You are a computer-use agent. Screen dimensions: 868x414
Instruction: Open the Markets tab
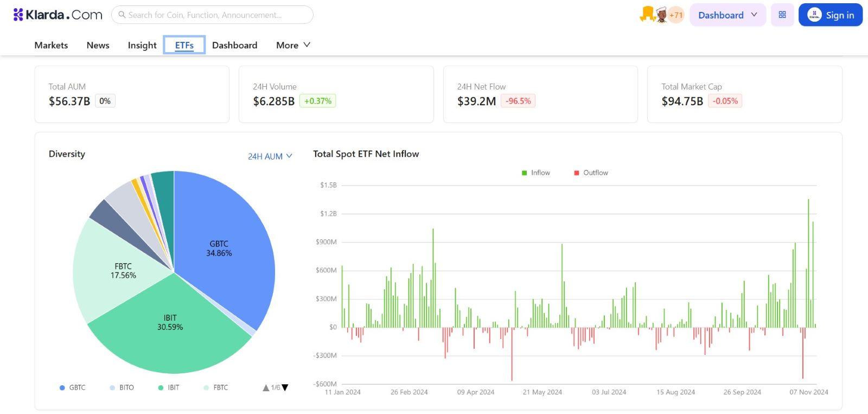point(51,45)
